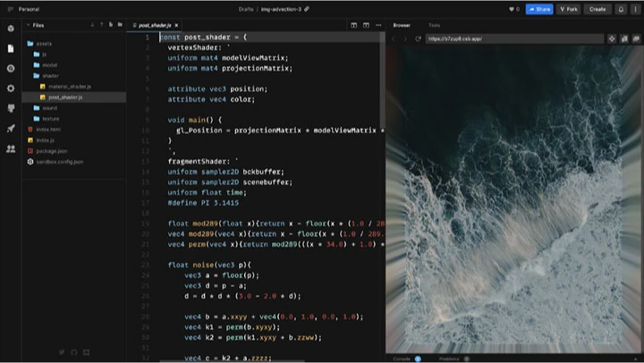The width and height of the screenshot is (644, 363).
Task: Switch to the Browser tab
Action: pyautogui.click(x=402, y=25)
